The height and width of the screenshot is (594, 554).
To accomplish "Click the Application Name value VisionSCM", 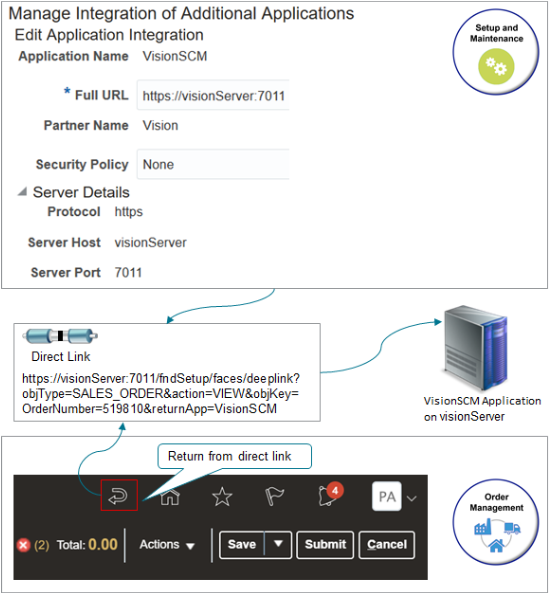I will pyautogui.click(x=175, y=56).
